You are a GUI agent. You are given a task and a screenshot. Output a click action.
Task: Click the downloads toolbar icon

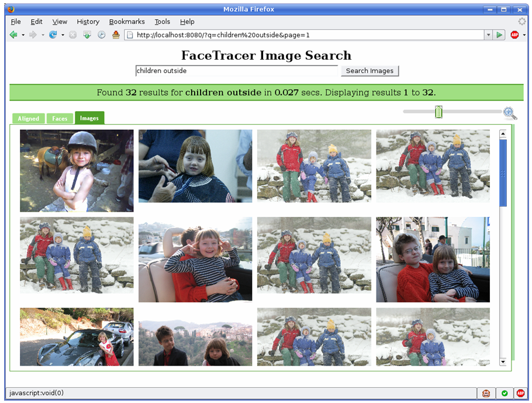87,35
